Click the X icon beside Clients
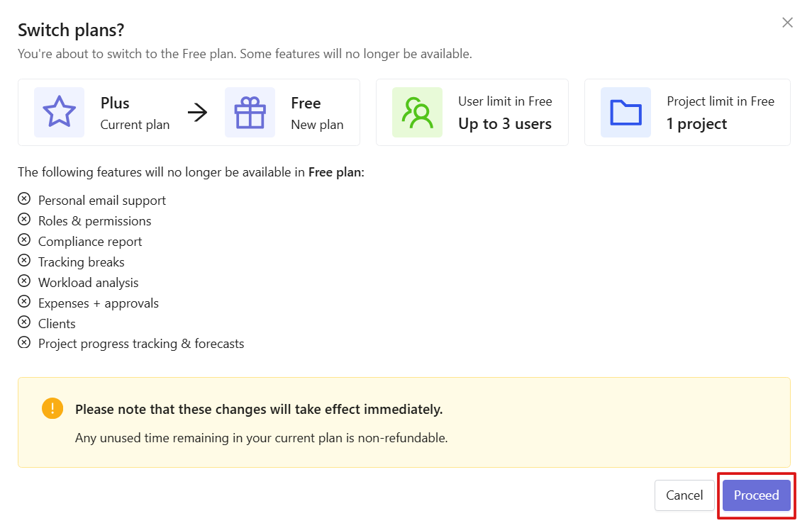Image resolution: width=812 pixels, height=528 pixels. 24,322
